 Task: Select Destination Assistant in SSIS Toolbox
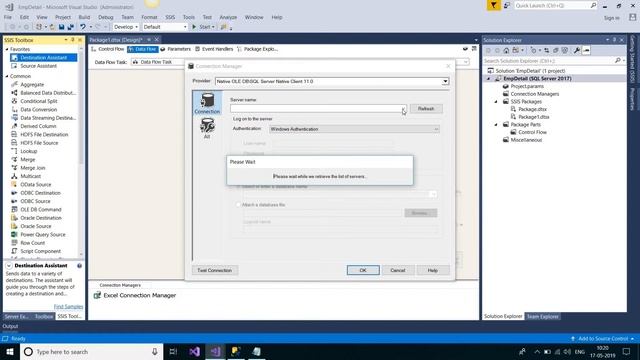tap(43, 58)
